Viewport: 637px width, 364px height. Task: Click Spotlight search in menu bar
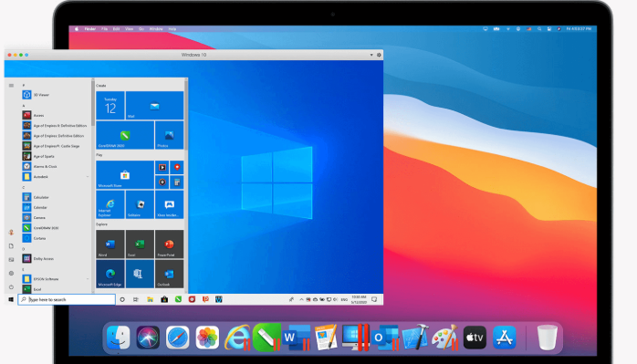pyautogui.click(x=539, y=29)
